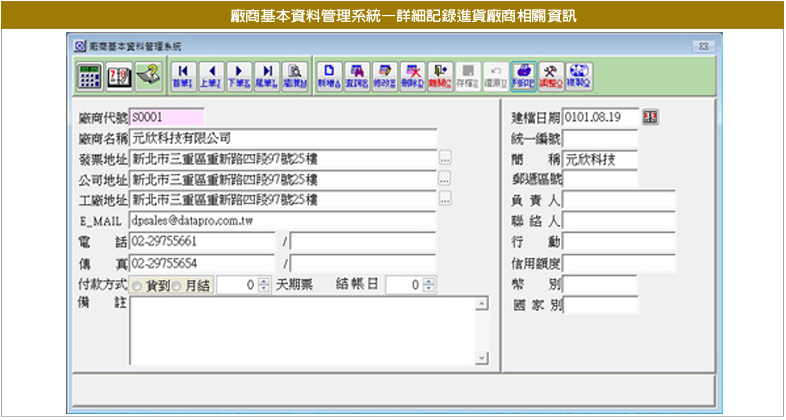
Task: Click the E_MAIL input field
Action: coord(283,220)
